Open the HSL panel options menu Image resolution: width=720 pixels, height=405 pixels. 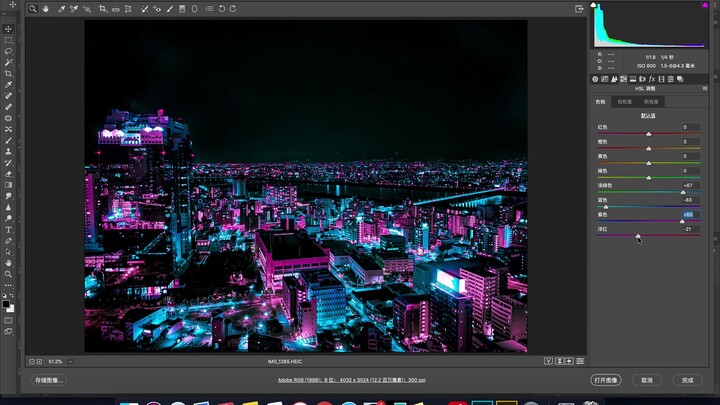click(x=705, y=89)
